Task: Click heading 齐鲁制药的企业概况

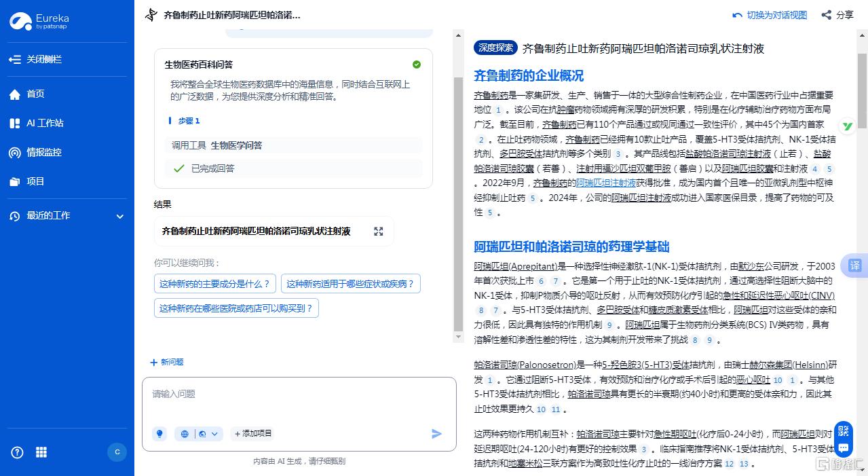Action: coord(529,75)
